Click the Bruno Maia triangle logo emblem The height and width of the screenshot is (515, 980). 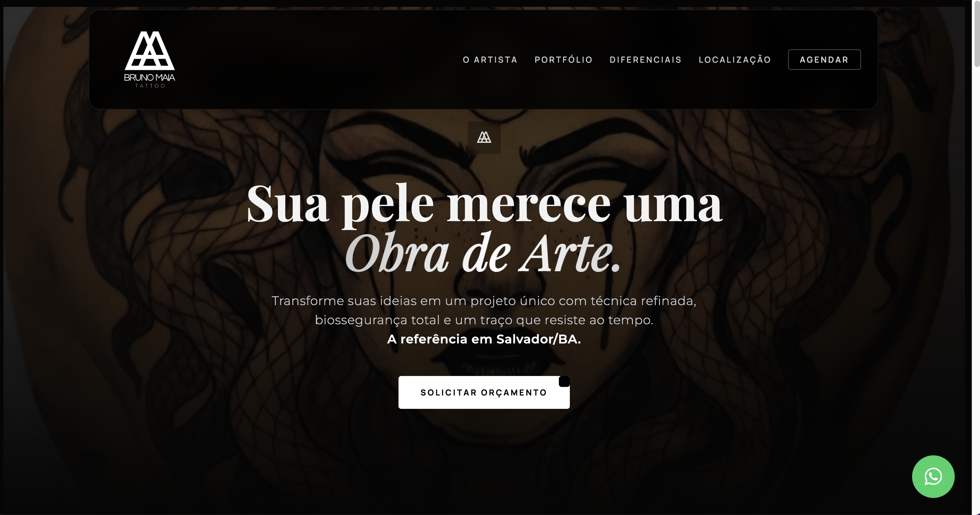[x=149, y=51]
